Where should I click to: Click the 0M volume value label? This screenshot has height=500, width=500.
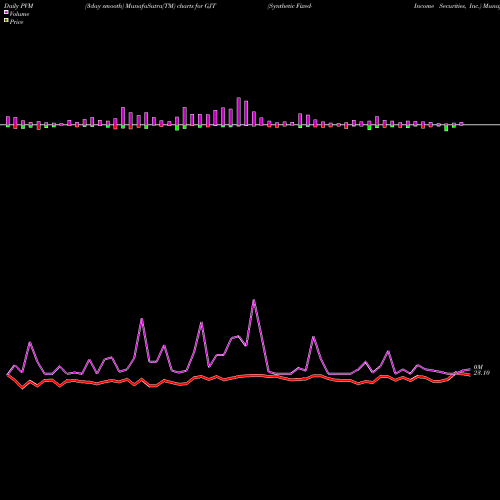[x=478, y=367]
